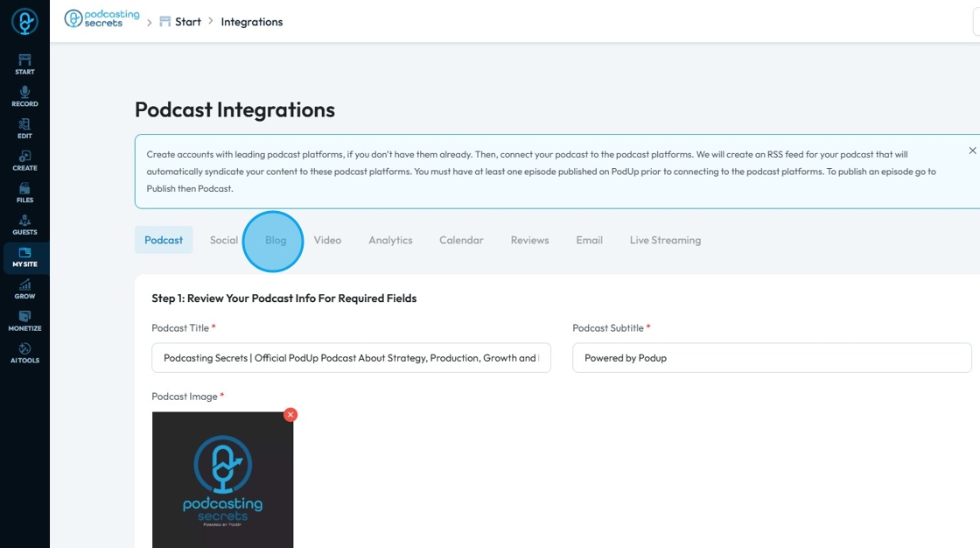Click the Podcast Title label

[180, 327]
